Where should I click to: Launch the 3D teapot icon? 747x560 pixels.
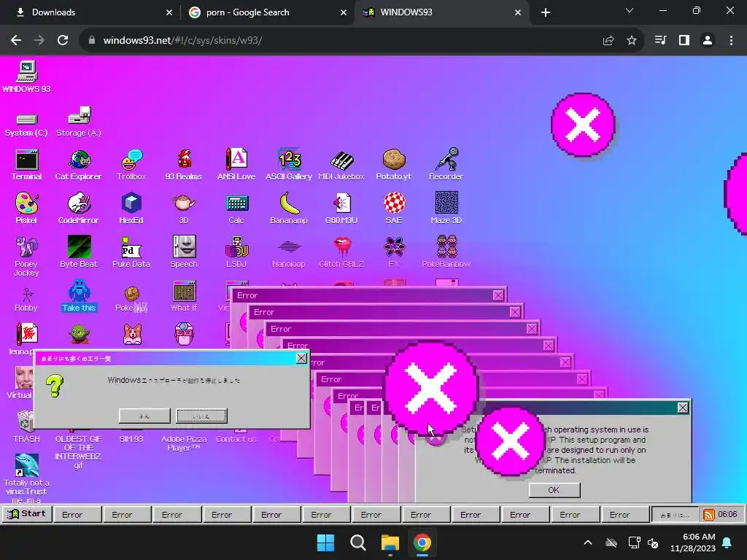pyautogui.click(x=184, y=209)
